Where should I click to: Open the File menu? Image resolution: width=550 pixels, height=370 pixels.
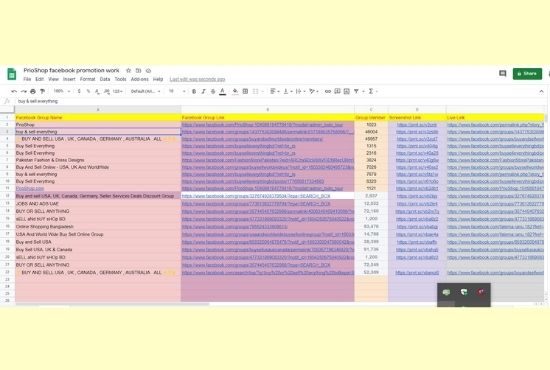click(27, 79)
